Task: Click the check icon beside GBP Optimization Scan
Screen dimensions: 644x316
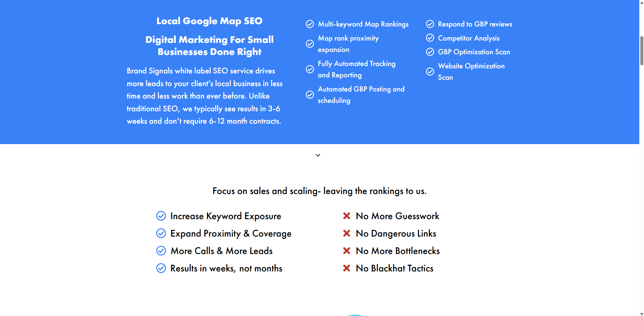Action: coord(430,52)
